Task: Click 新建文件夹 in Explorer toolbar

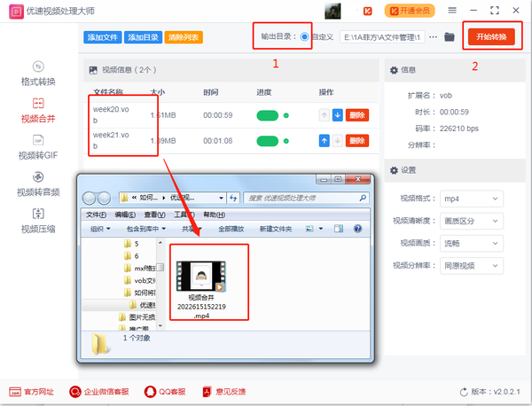Action: pyautogui.click(x=276, y=229)
